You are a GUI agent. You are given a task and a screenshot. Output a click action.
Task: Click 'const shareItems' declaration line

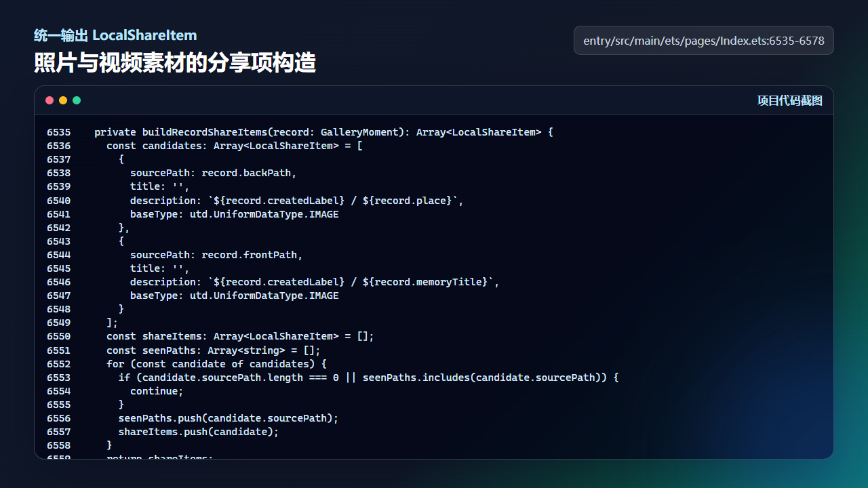240,336
